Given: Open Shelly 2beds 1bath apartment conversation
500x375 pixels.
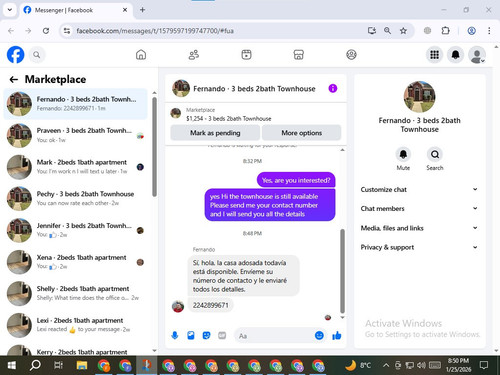Looking at the screenshot, I should pos(75,293).
